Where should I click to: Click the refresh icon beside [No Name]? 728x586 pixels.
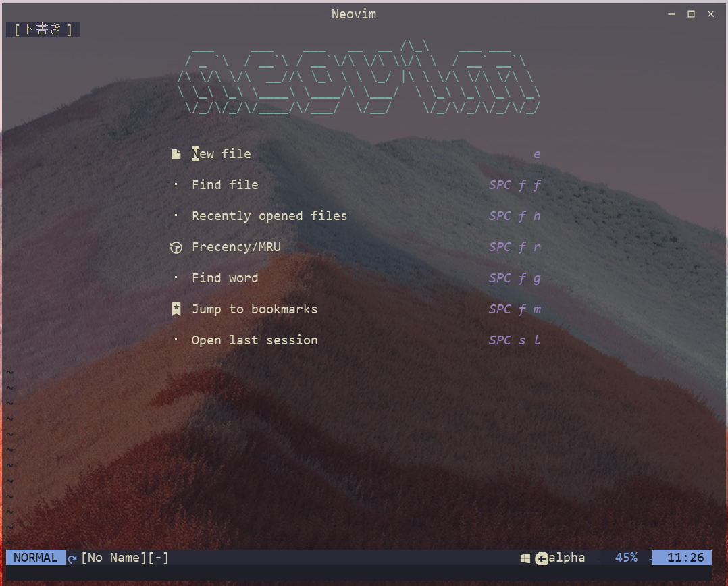click(x=72, y=558)
